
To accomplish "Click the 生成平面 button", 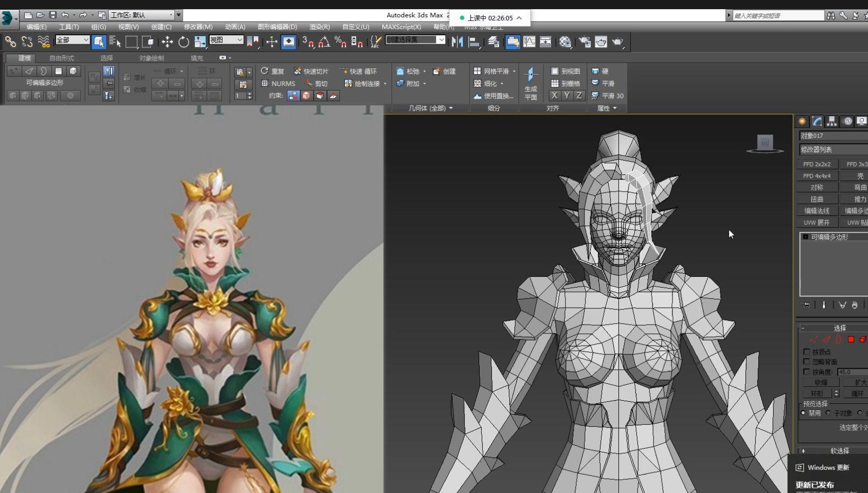I will pos(531,84).
